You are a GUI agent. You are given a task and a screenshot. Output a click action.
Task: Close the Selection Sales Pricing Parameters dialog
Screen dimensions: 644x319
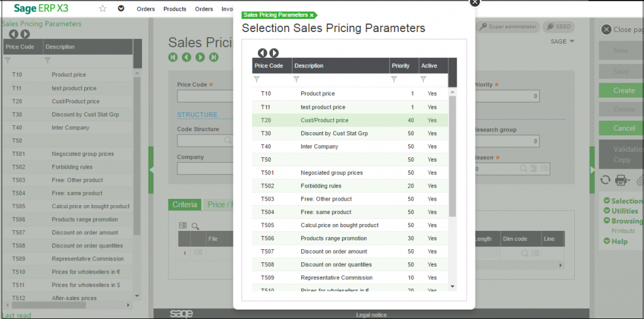[x=474, y=2]
